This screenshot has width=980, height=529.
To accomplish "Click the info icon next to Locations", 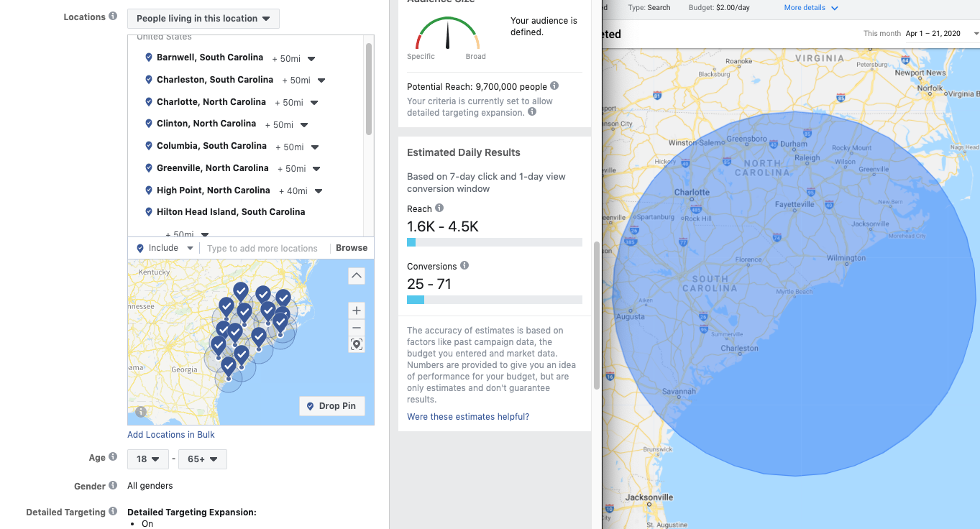I will click(113, 17).
